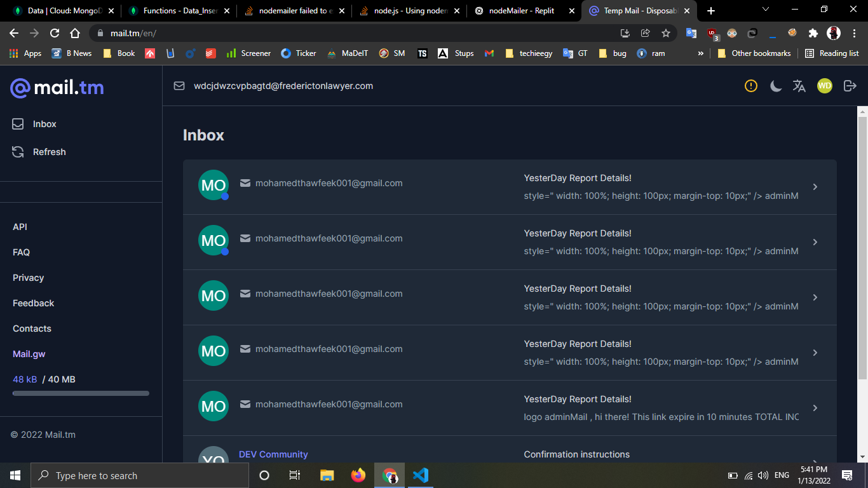Click the storage usage progress bar

point(81,393)
